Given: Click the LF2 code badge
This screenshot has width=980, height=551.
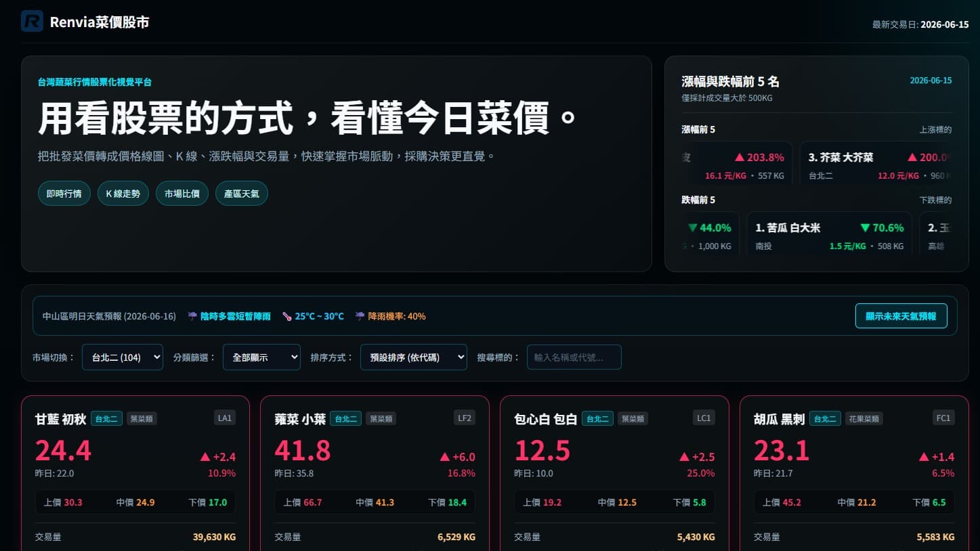Looking at the screenshot, I should [465, 418].
